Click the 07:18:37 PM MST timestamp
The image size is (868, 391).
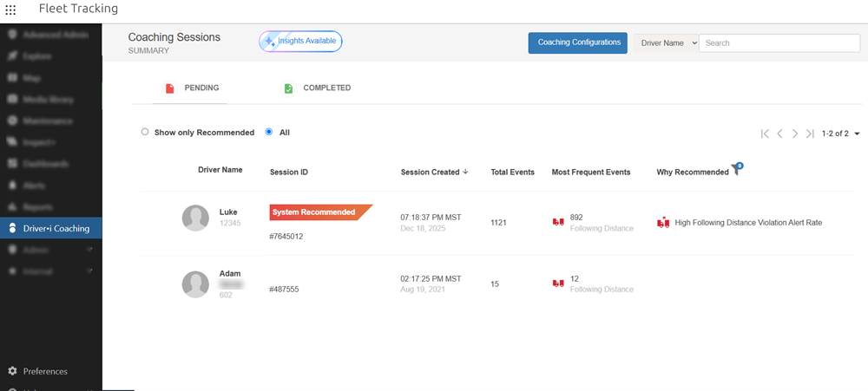coord(431,218)
